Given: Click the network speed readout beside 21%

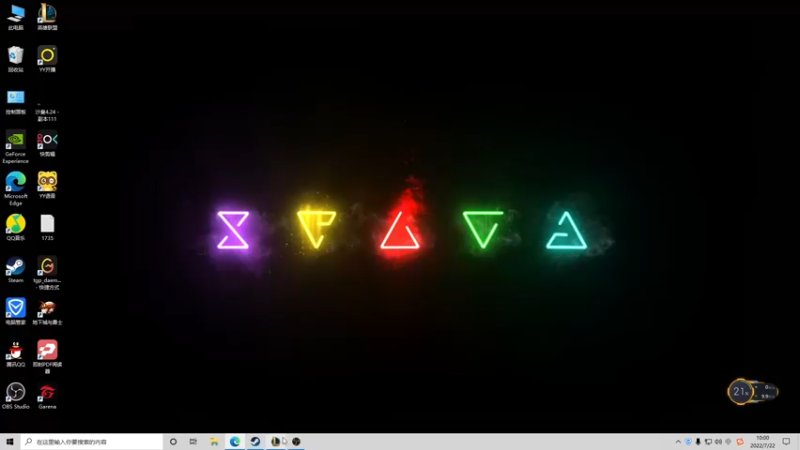Looking at the screenshot, I should click(766, 392).
